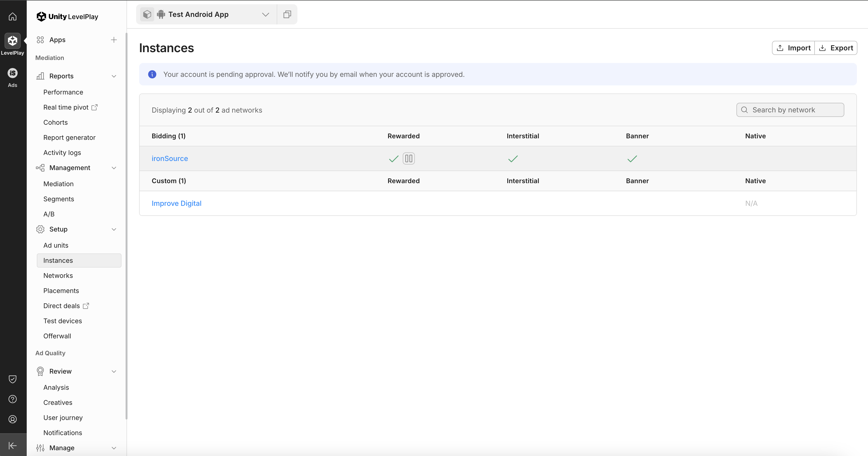Open Direct deals
This screenshot has height=456, width=868.
[x=61, y=306]
